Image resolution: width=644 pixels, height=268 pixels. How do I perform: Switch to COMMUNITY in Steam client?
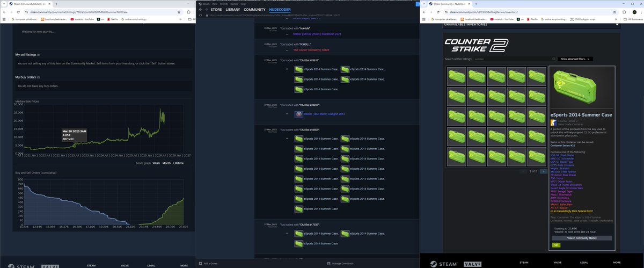pos(254,9)
